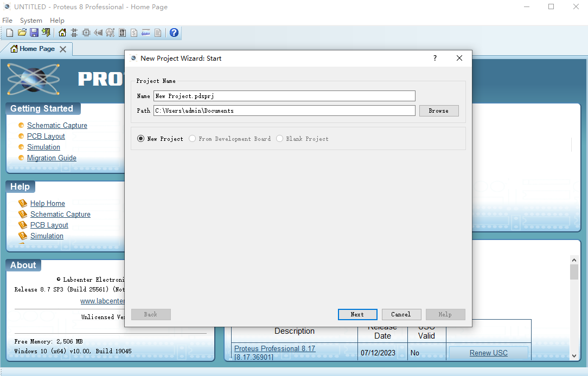This screenshot has height=376, width=588.
Task: Click the project Name input field
Action: tap(284, 96)
